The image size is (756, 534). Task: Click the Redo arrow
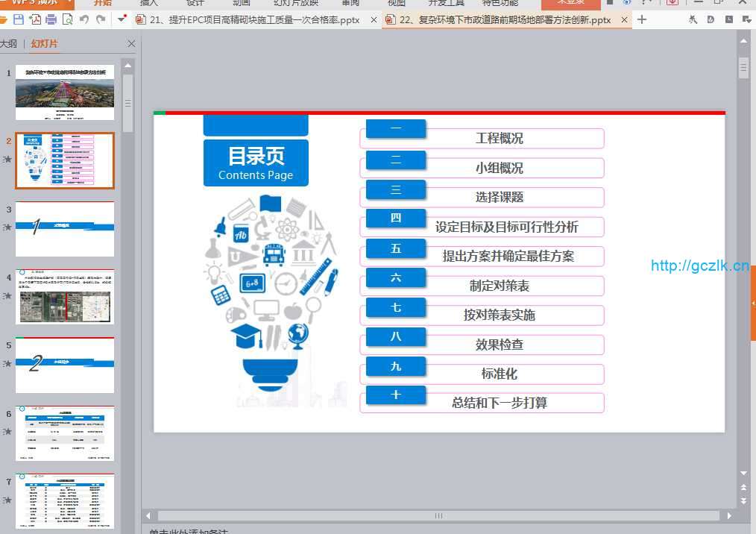coord(101,20)
